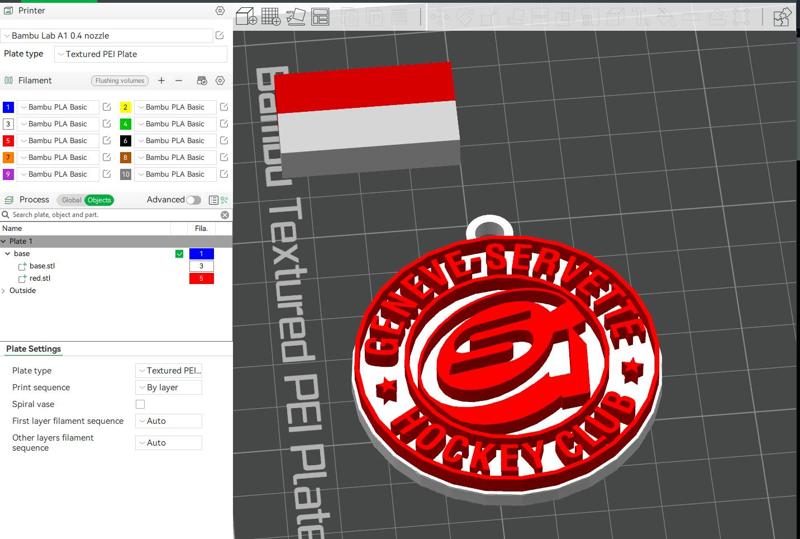800x539 pixels.
Task: Edit filament 6 preset icon
Action: point(223,140)
